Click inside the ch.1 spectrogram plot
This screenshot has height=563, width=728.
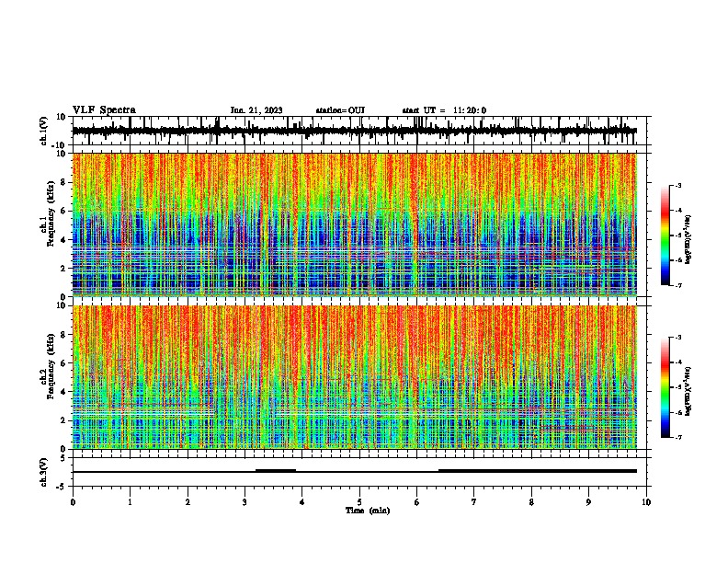[355, 224]
